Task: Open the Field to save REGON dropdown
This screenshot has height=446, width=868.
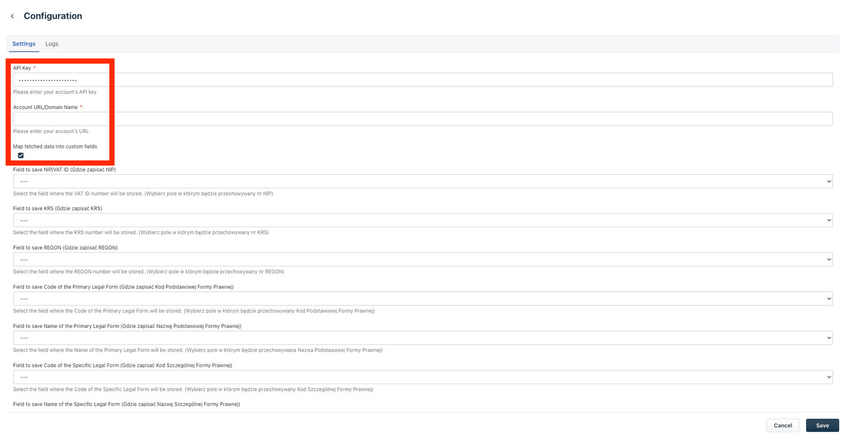Action: 422,260
